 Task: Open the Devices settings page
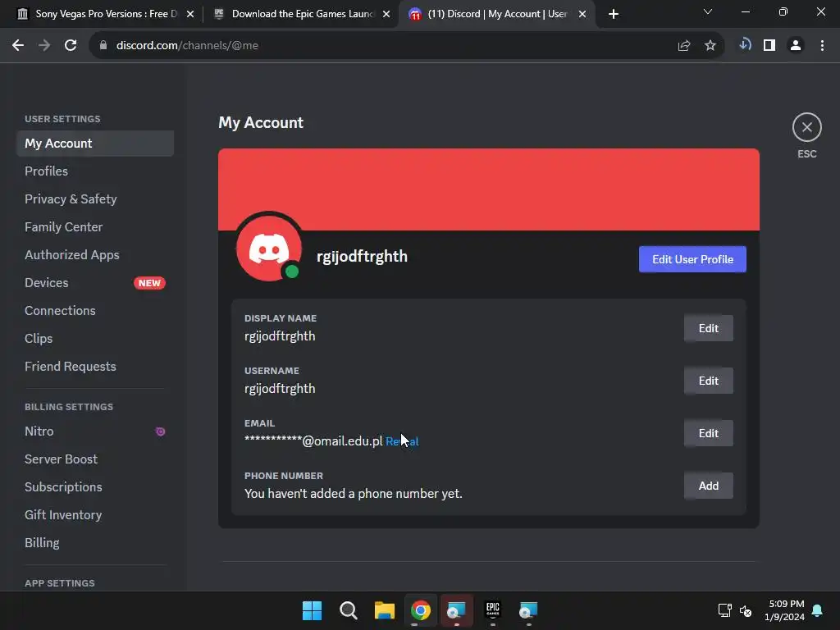pos(95,282)
